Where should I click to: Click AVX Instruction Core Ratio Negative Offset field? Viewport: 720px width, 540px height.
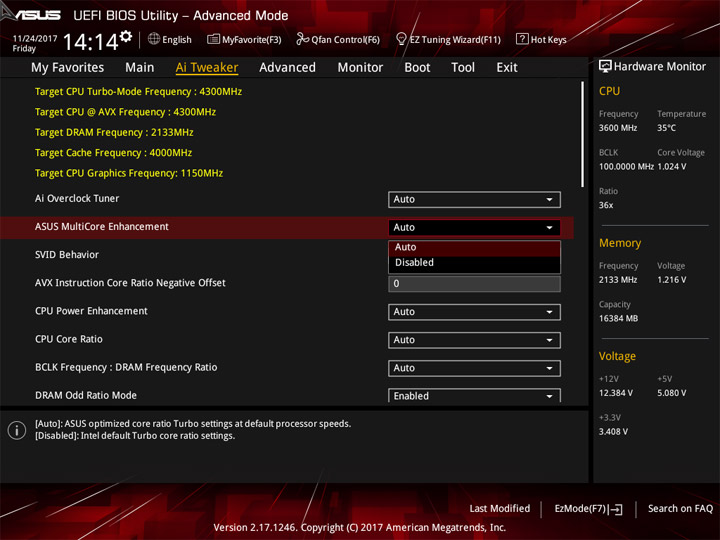[x=474, y=284]
